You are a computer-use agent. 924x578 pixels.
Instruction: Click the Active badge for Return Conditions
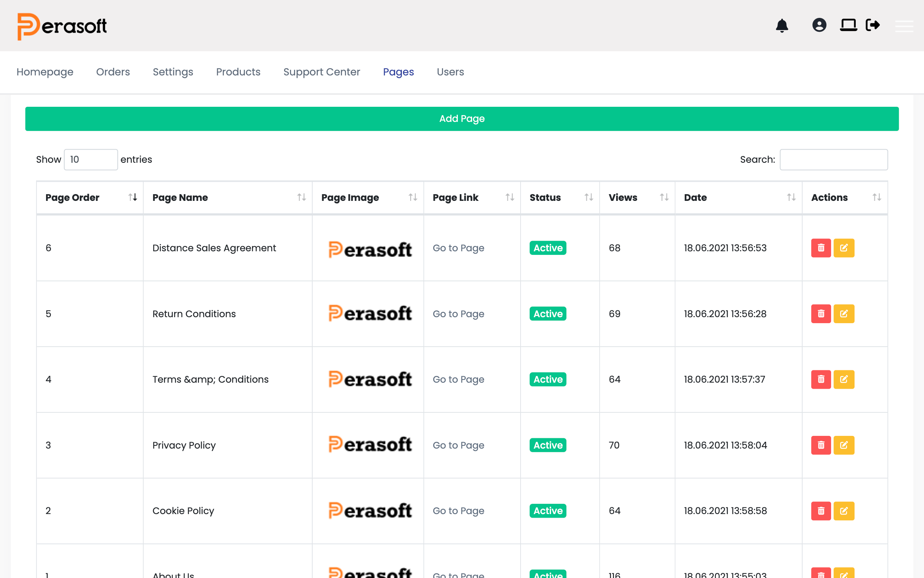548,314
